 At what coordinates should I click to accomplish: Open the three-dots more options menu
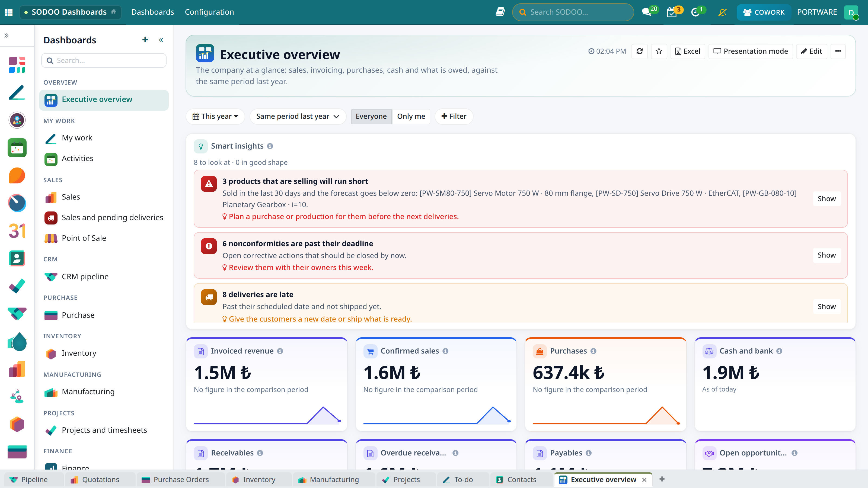[x=838, y=51]
